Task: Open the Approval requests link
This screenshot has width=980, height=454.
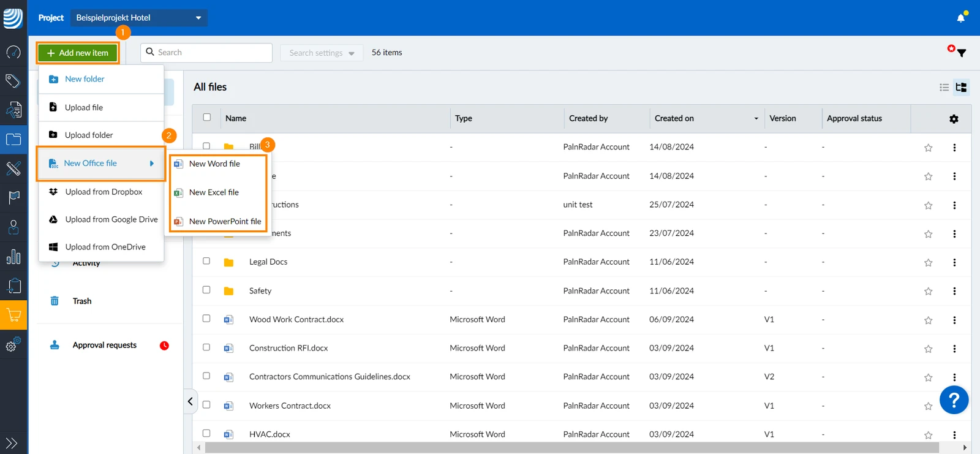Action: (105, 345)
